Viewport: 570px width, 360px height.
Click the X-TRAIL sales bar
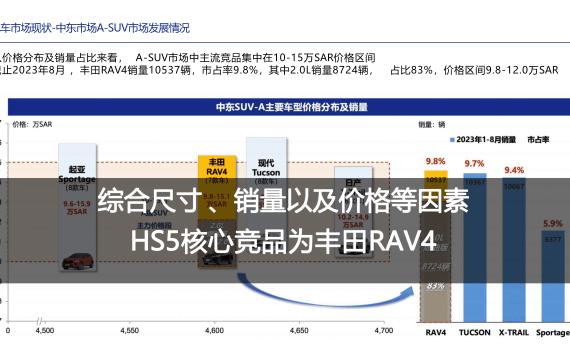click(514, 250)
